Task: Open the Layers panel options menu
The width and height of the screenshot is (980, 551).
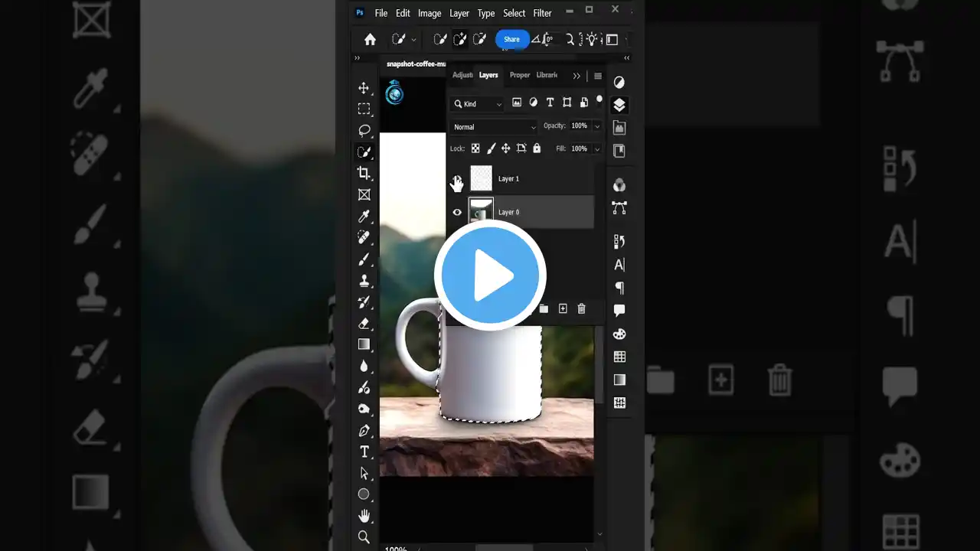Action: pyautogui.click(x=598, y=76)
